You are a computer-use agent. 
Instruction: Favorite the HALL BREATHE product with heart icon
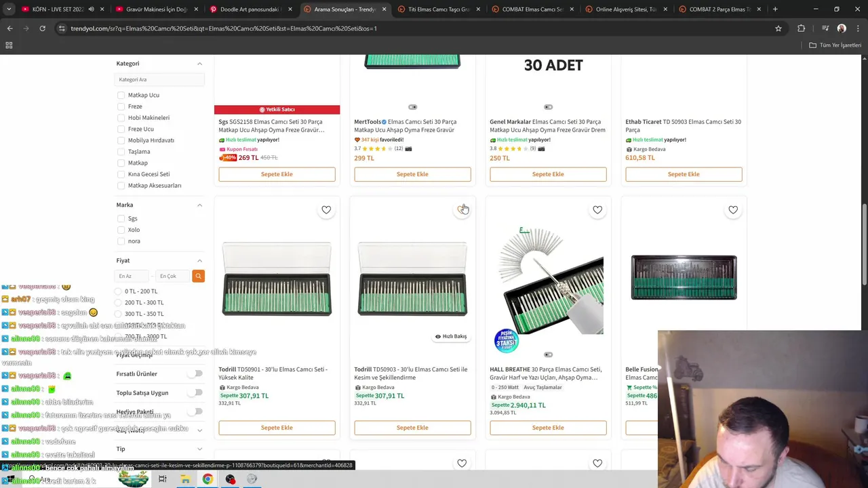597,210
